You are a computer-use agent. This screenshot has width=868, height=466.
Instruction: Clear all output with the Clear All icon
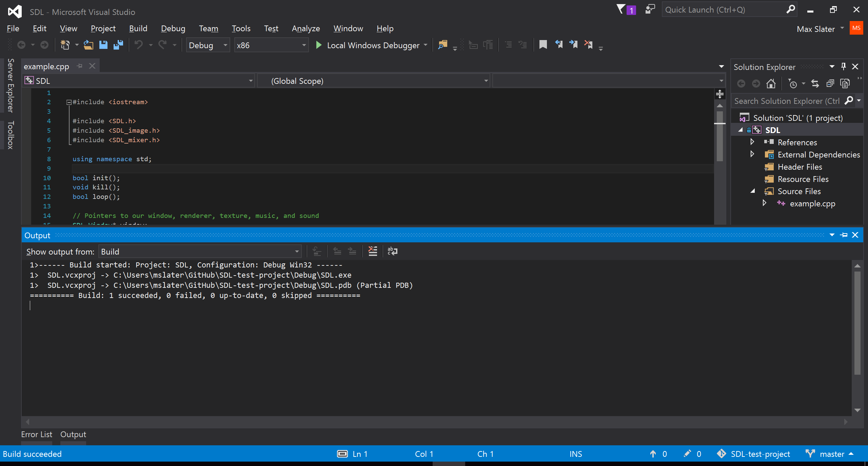click(373, 251)
